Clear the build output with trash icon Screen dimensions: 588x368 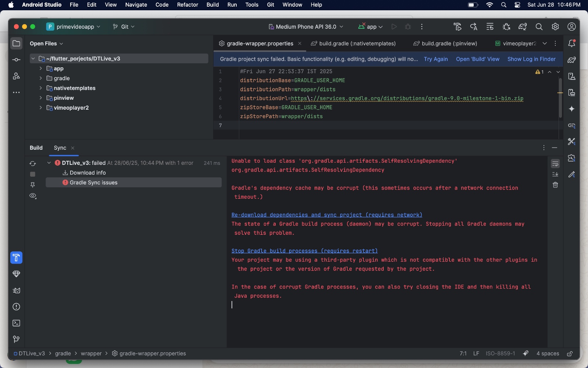click(555, 185)
